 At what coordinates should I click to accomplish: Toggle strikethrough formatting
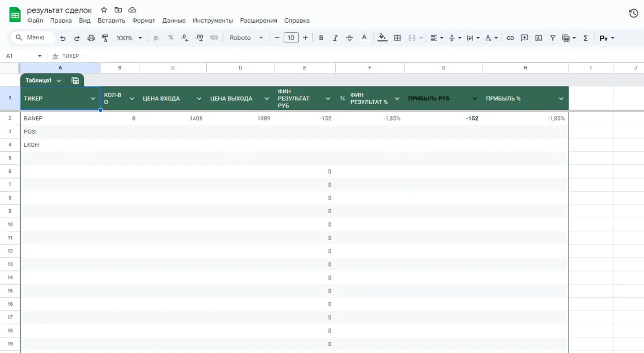click(x=350, y=38)
